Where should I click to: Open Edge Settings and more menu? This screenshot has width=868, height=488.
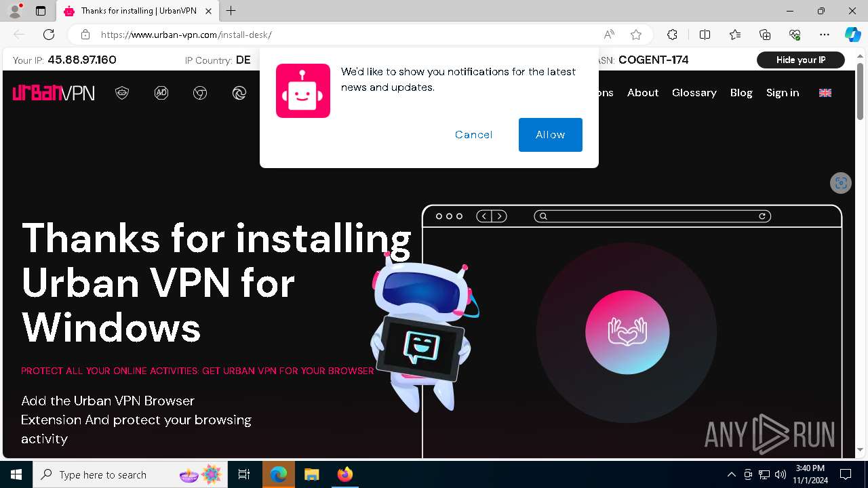[825, 35]
